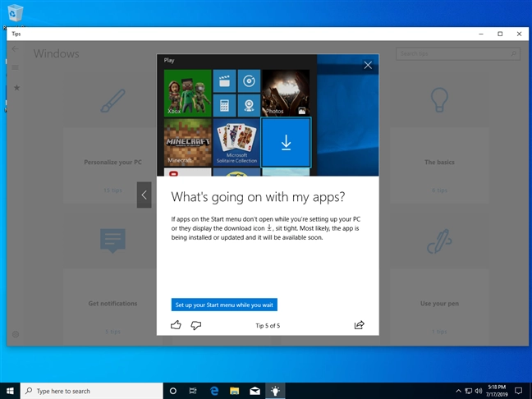Open File Explorer from the taskbar
The image size is (532, 399).
coord(234,391)
